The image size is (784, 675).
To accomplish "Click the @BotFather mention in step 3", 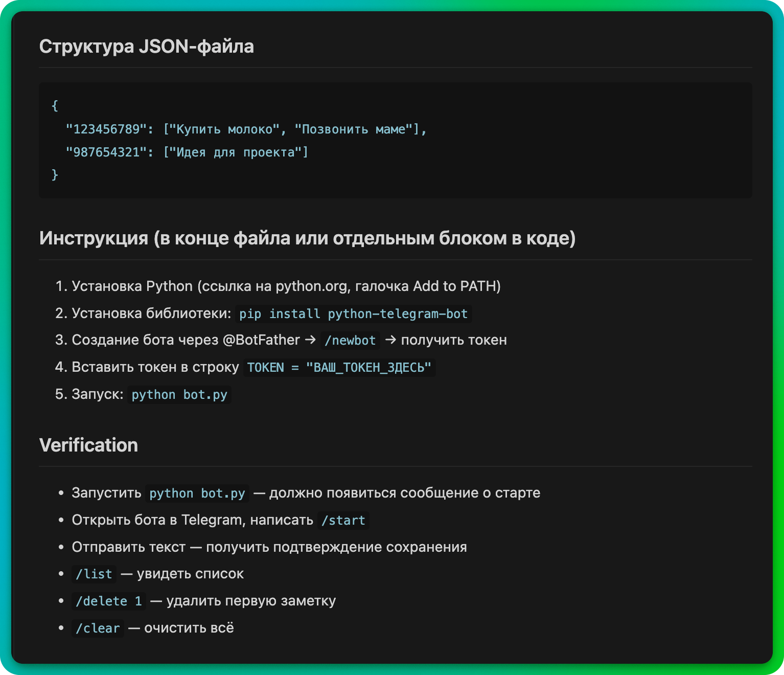I will point(261,340).
